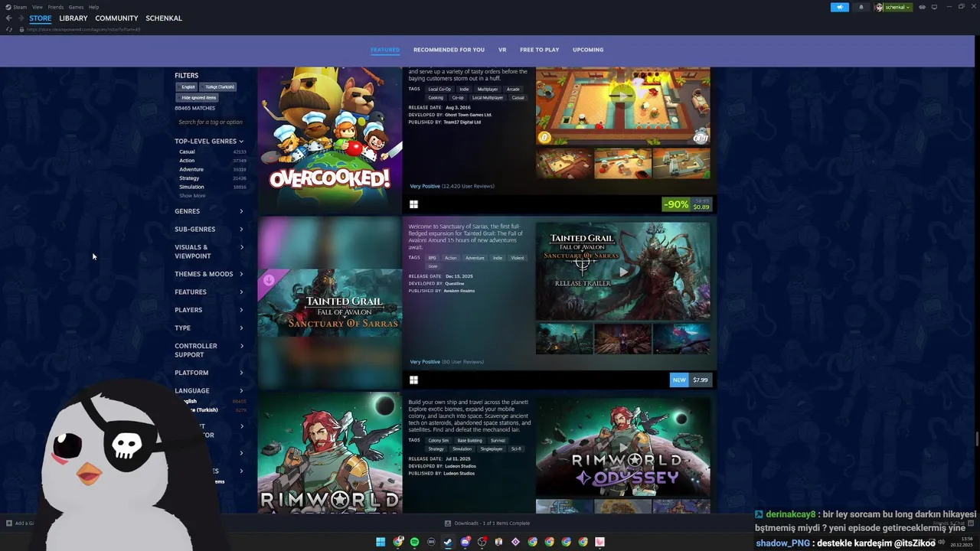Expand the Controller Support section
The image size is (980, 551).
[x=209, y=350]
